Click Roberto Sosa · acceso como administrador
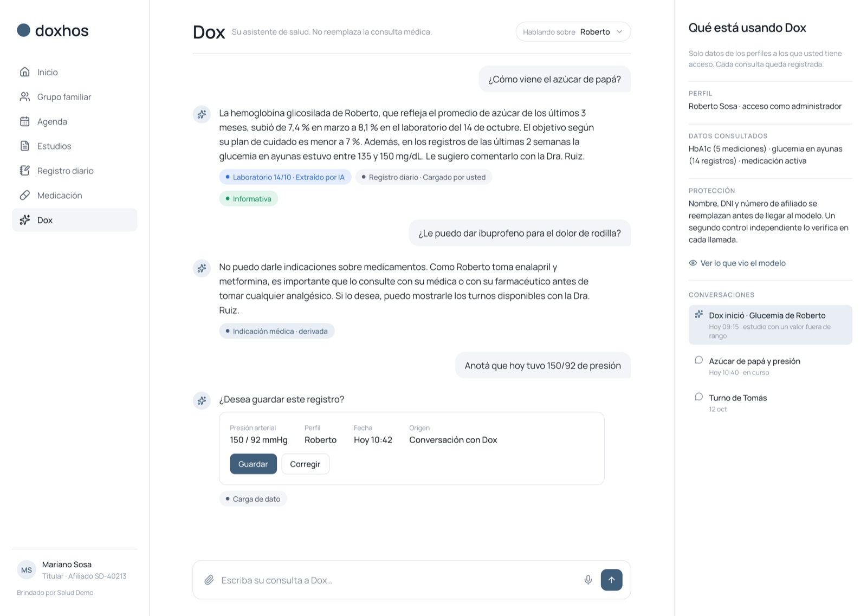This screenshot has width=867, height=616. point(765,106)
